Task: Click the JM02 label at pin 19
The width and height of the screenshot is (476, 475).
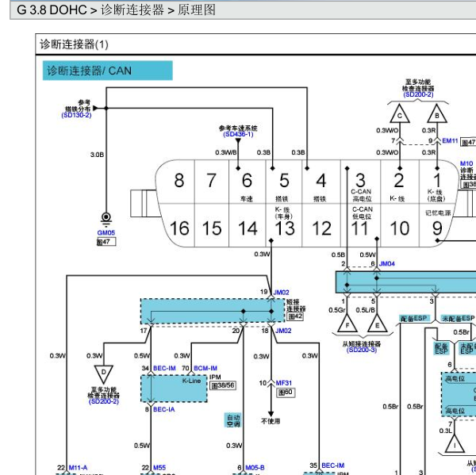Action: [281, 293]
